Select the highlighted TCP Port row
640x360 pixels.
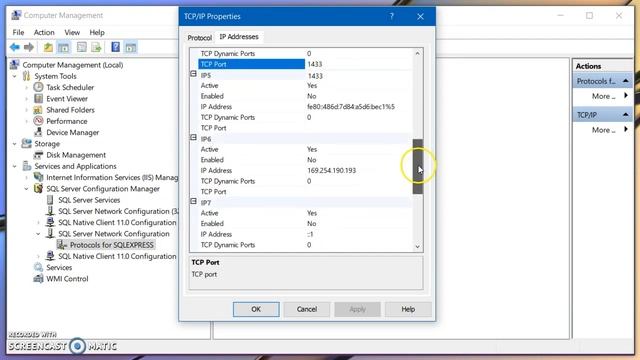251,64
